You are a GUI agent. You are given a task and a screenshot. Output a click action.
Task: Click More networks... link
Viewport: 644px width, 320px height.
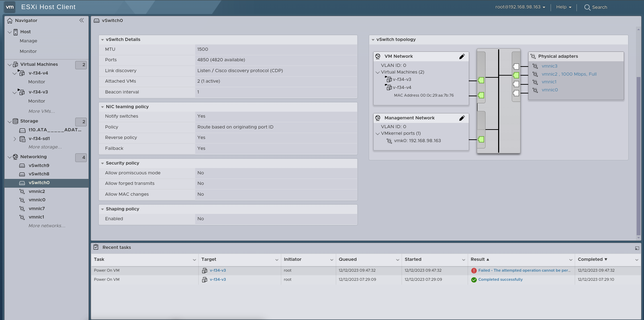47,226
